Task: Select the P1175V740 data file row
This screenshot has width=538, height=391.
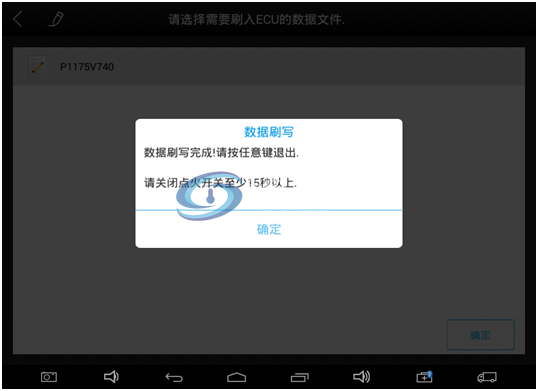Action: (269, 67)
